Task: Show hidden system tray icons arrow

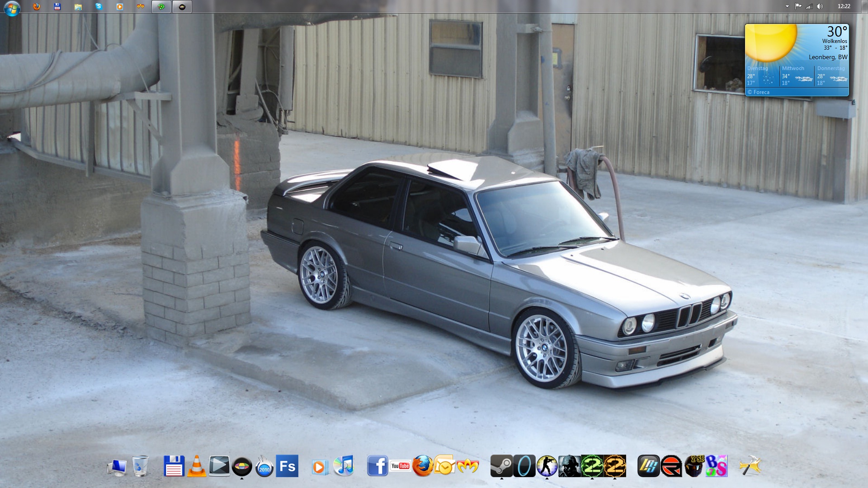Action: click(x=787, y=6)
